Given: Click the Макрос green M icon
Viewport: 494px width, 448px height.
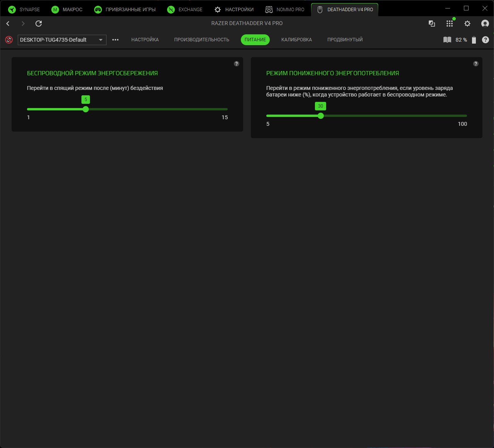Looking at the screenshot, I should pos(55,10).
